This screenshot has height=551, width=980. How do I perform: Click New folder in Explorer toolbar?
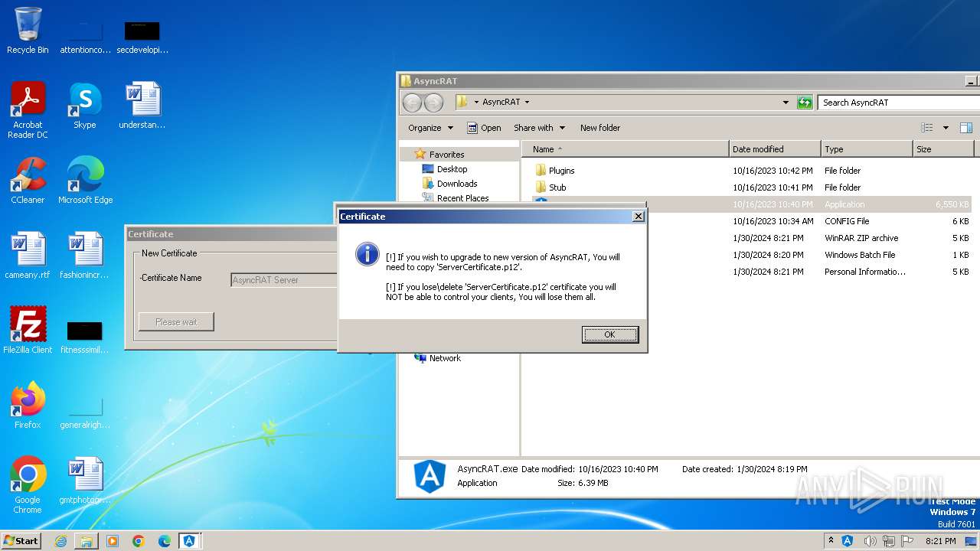tap(600, 128)
